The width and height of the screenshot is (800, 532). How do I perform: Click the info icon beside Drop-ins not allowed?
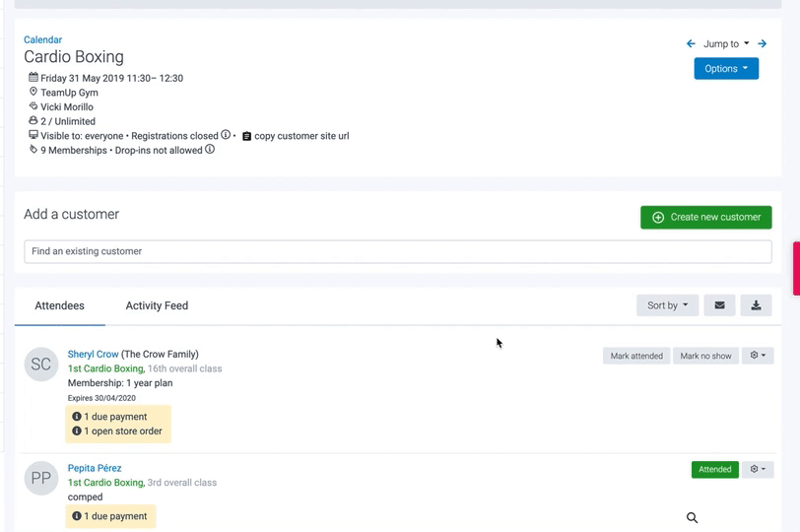(x=210, y=150)
